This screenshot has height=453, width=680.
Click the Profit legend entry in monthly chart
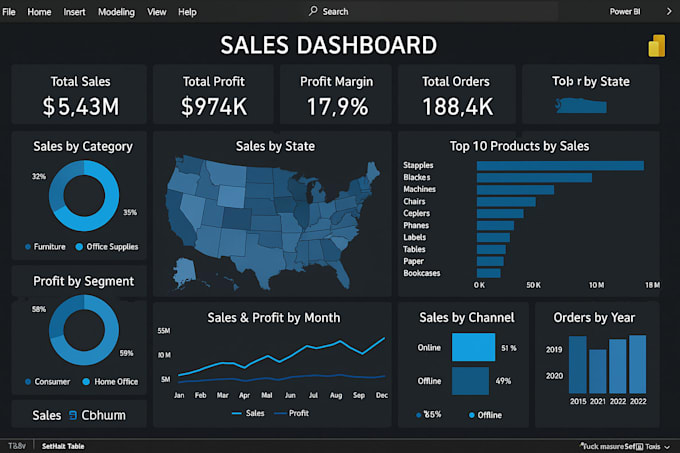point(292,414)
